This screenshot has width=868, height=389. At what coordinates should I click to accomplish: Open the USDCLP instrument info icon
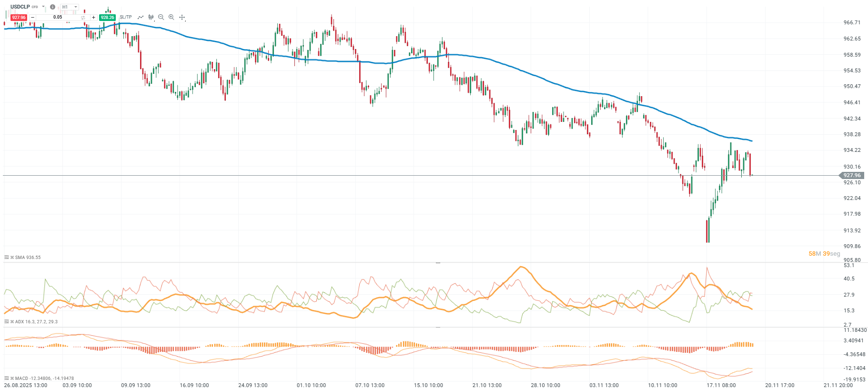[x=52, y=7]
